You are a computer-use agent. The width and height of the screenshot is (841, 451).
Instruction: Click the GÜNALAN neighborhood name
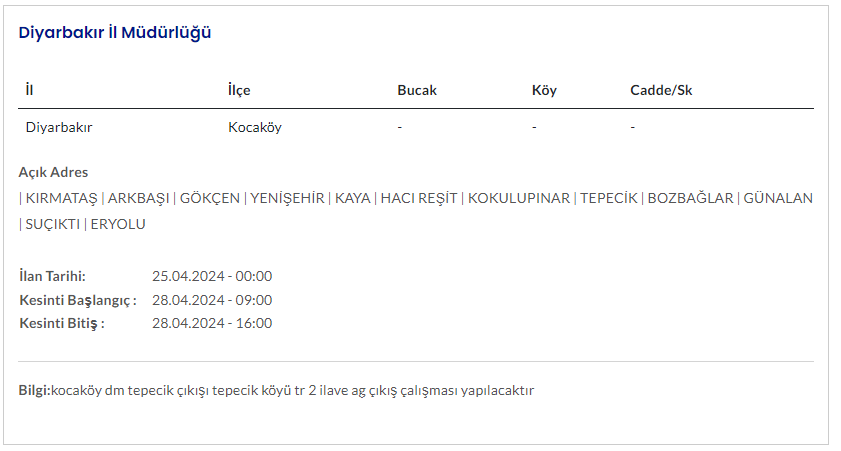(x=779, y=198)
